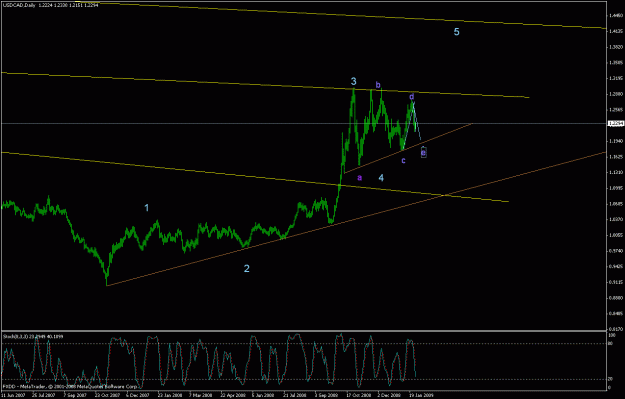Click the stochastic '80' level label
Viewport: 625px width, 399px height.
(x=610, y=344)
